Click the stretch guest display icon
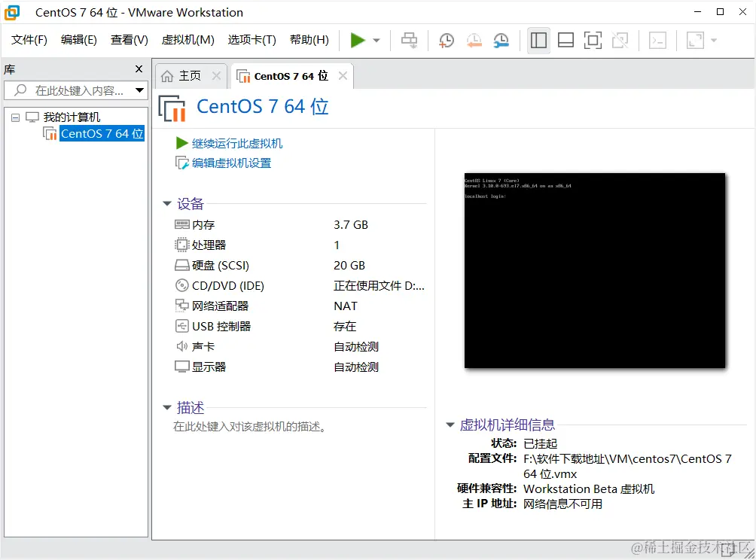Image resolution: width=756 pixels, height=560 pixels. pyautogui.click(x=695, y=41)
